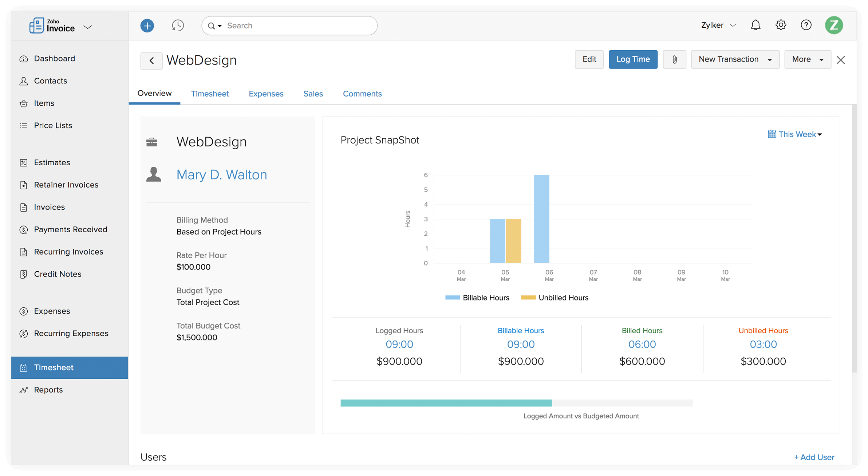Open notifications bell
The image size is (868, 476).
coord(755,25)
